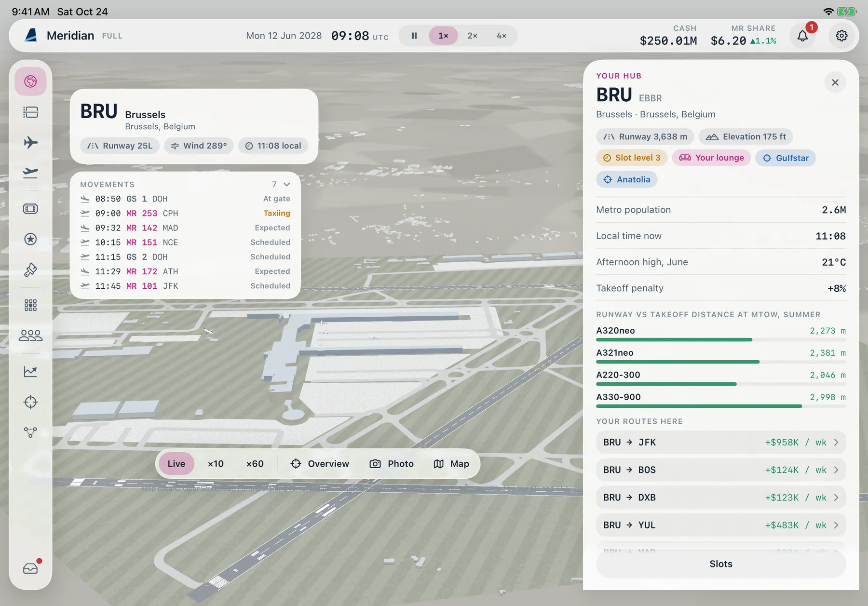
Task: Open the inbox tray with red dot
Action: [x=30, y=568]
